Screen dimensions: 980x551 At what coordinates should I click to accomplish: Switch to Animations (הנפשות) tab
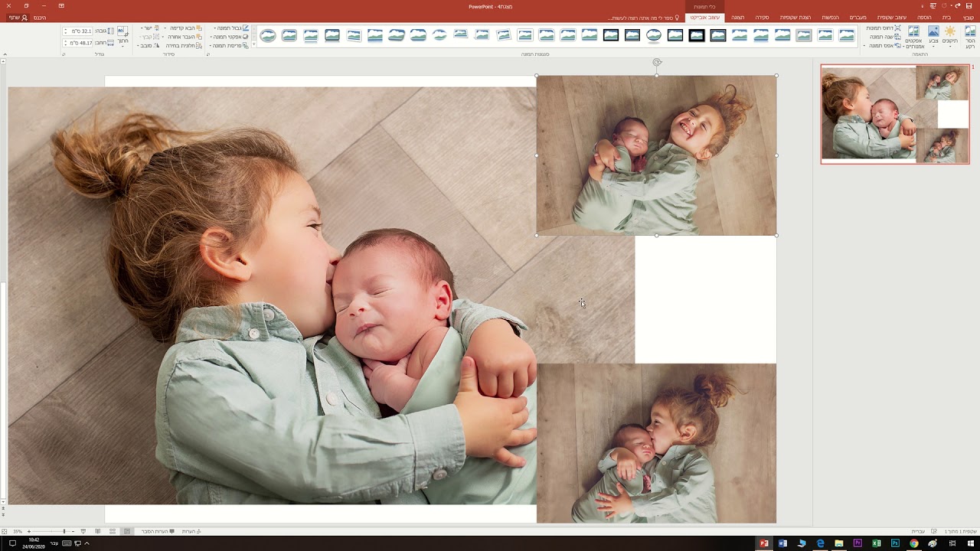(830, 18)
